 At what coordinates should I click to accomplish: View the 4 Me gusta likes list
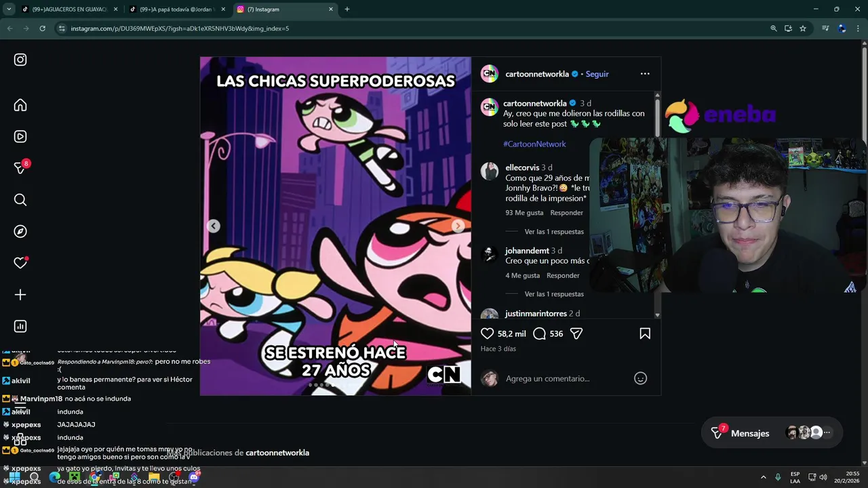pos(522,276)
